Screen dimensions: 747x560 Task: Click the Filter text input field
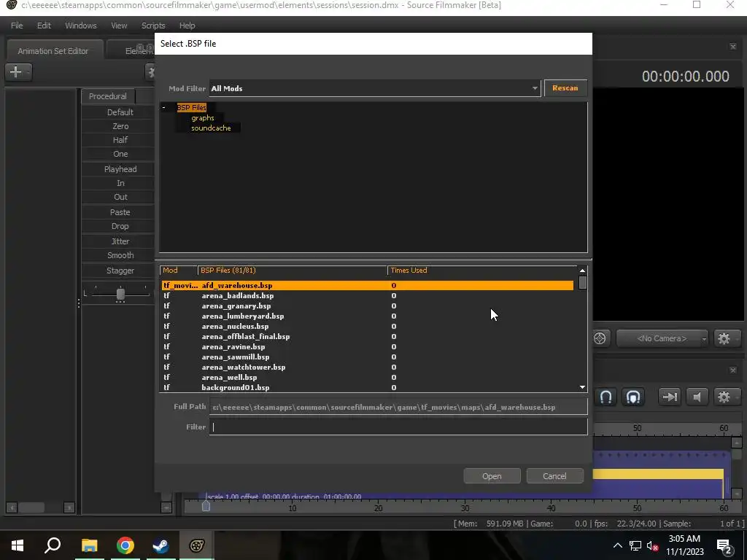pyautogui.click(x=398, y=427)
